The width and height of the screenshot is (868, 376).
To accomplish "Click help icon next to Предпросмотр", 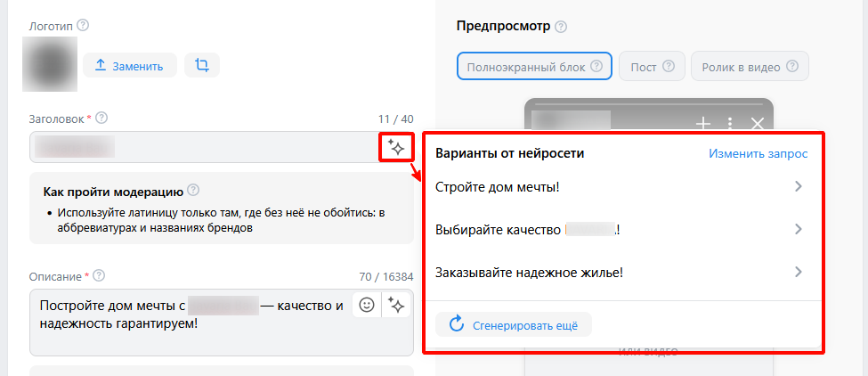I will click(x=561, y=27).
